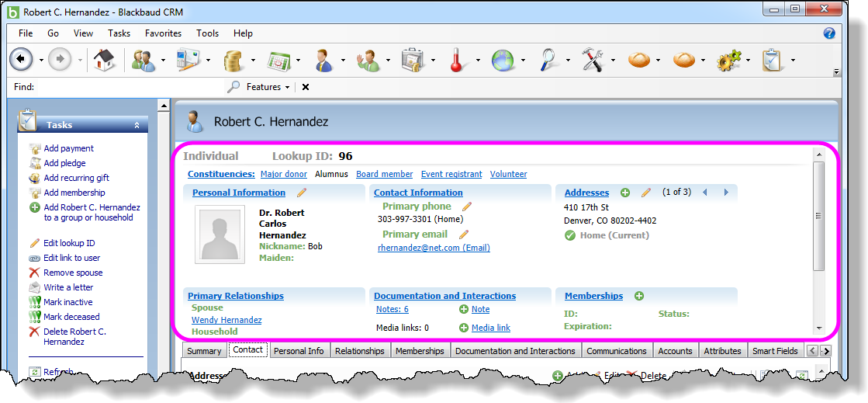Edit primary phone with pencil icon

pos(467,207)
